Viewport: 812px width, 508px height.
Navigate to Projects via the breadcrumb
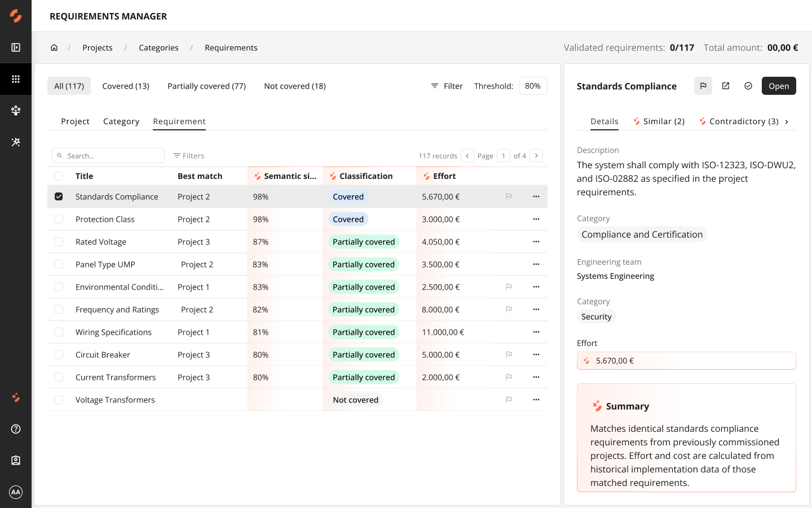[x=97, y=47]
